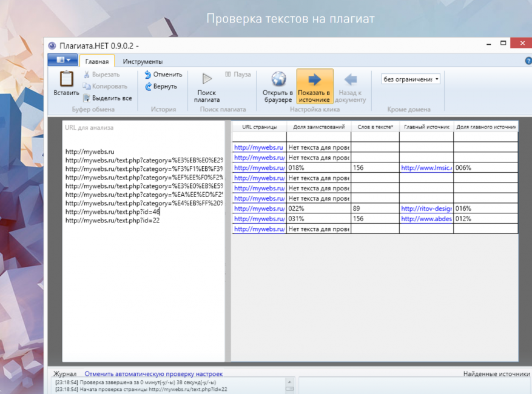Click the Вставить paste clipboard icon
Image resolution: width=532 pixels, height=394 pixels.
point(66,79)
